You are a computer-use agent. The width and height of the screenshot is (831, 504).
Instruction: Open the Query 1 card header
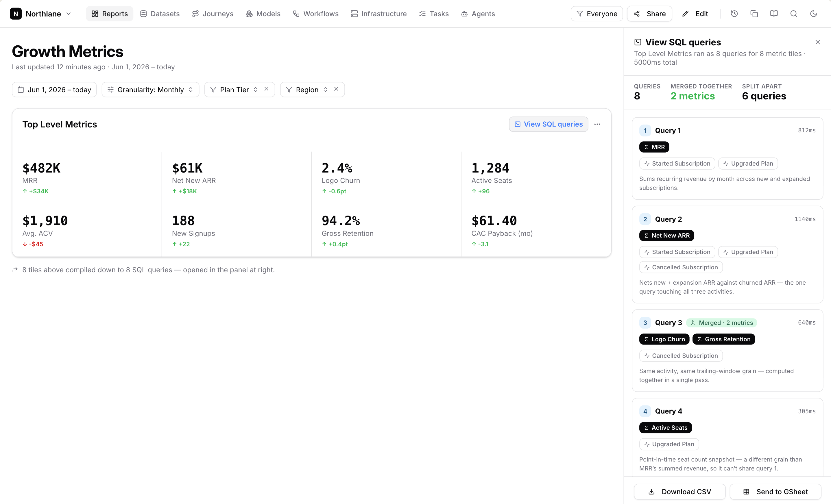(x=727, y=130)
